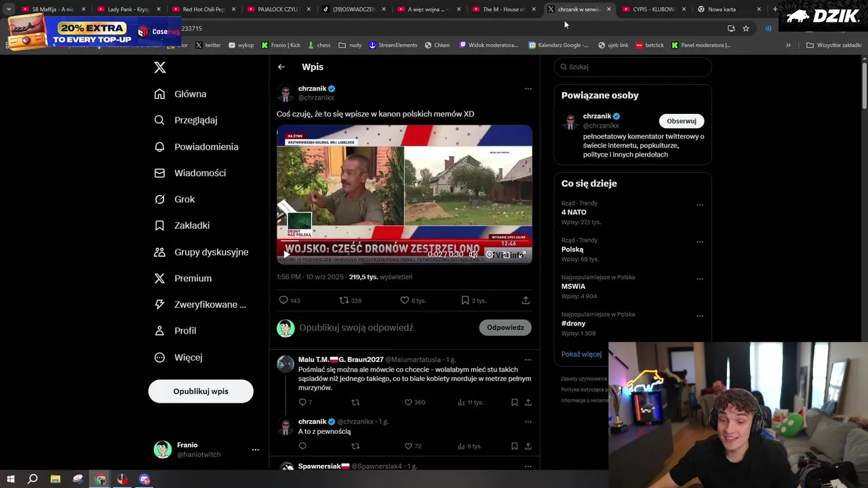Switch to Nowa karta tab
868x488 pixels.
point(728,9)
